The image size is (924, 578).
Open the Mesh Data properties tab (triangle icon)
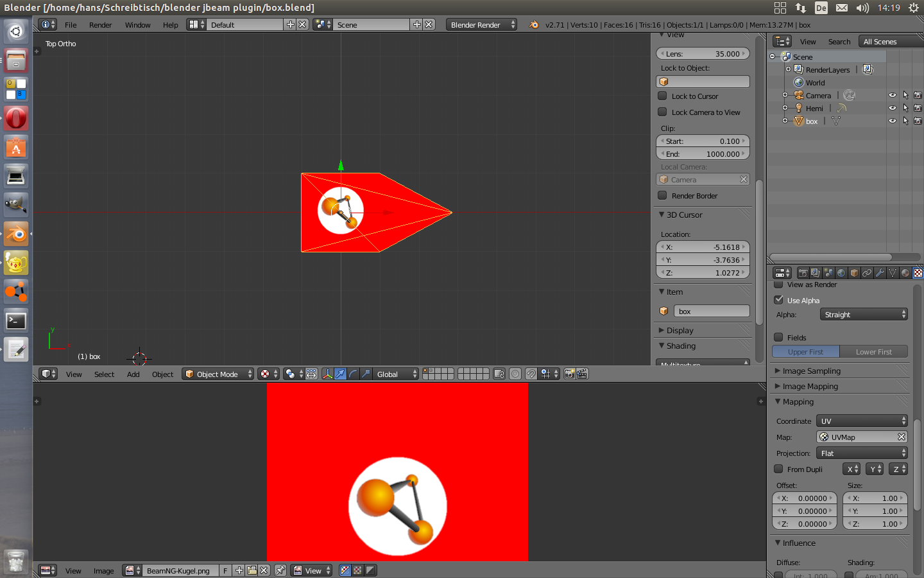click(x=893, y=273)
